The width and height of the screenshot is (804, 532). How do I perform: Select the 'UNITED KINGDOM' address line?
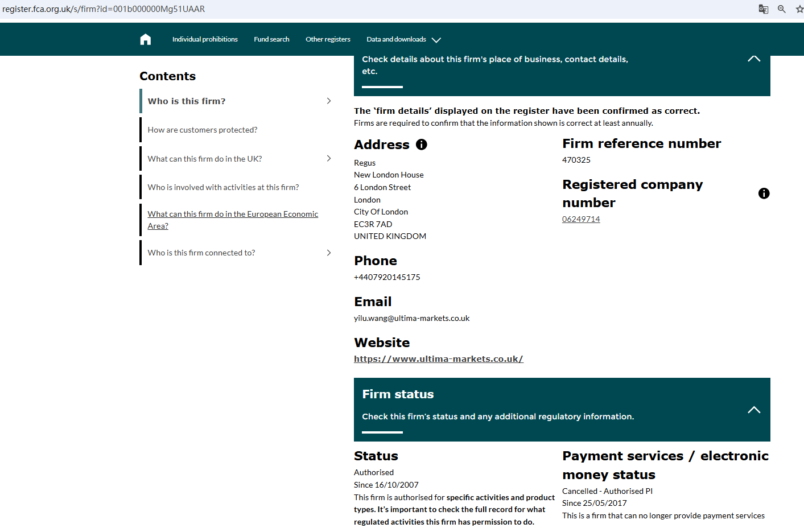pyautogui.click(x=390, y=236)
